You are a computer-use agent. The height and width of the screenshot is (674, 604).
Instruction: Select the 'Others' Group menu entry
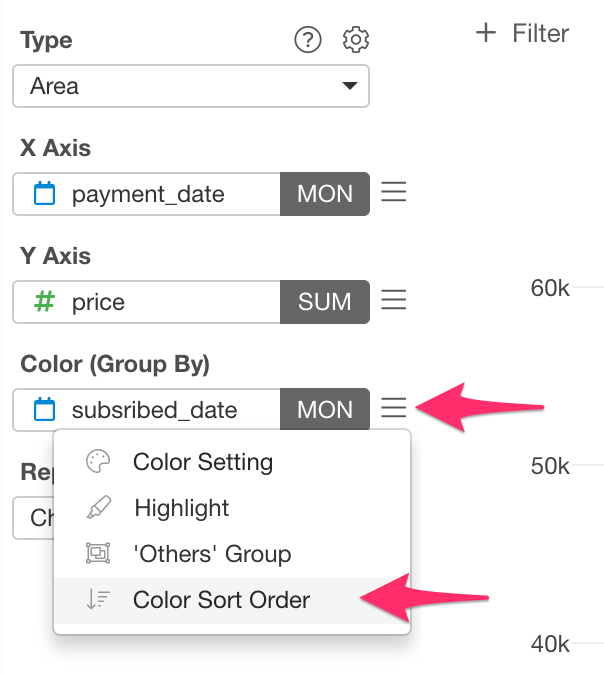pos(232,554)
